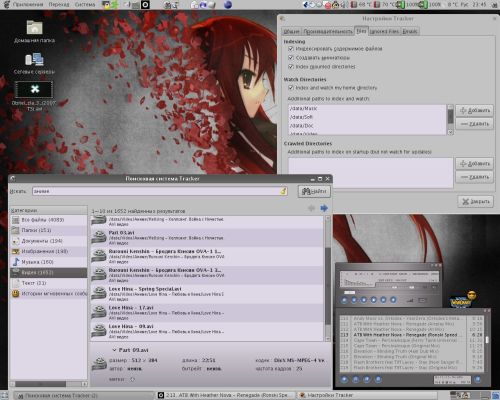Click the remove button in playlist window
500x400 pixels.
click(356, 379)
